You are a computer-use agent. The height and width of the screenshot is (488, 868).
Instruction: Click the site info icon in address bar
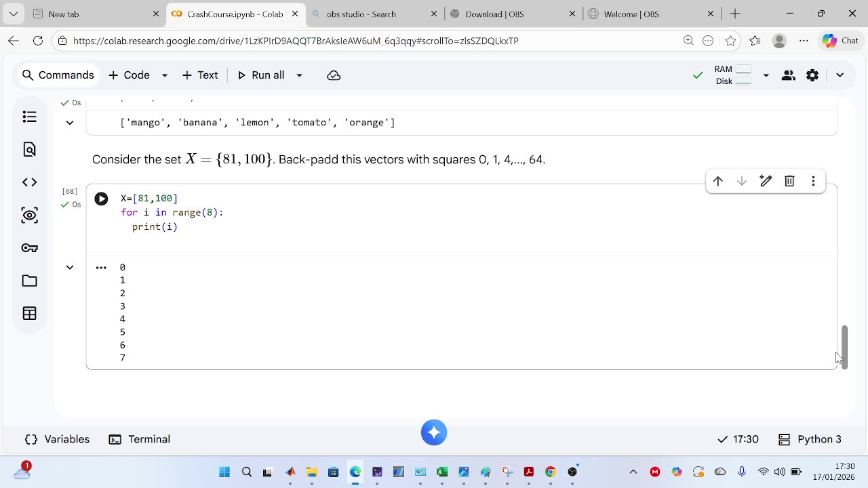point(62,41)
